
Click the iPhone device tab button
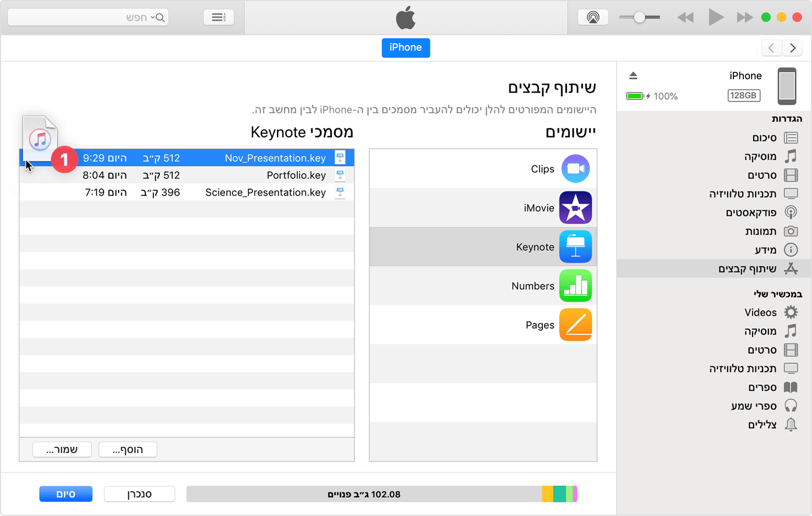(x=405, y=47)
